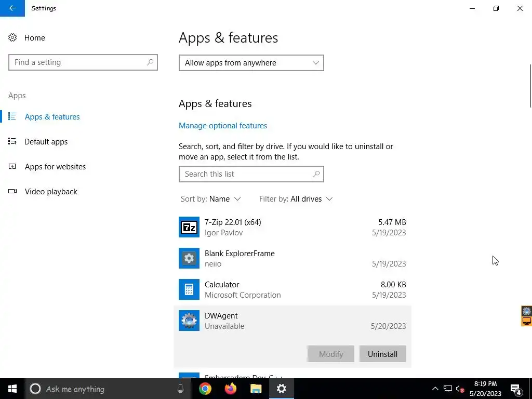The width and height of the screenshot is (532, 399).
Task: Click the network icon in the tray
Action: (448, 389)
